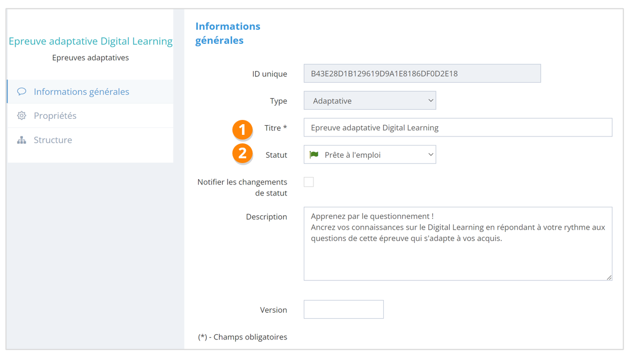640x364 pixels.
Task: Click the Epreuve adaptative Digital Learning sidebar title
Action: (x=91, y=41)
